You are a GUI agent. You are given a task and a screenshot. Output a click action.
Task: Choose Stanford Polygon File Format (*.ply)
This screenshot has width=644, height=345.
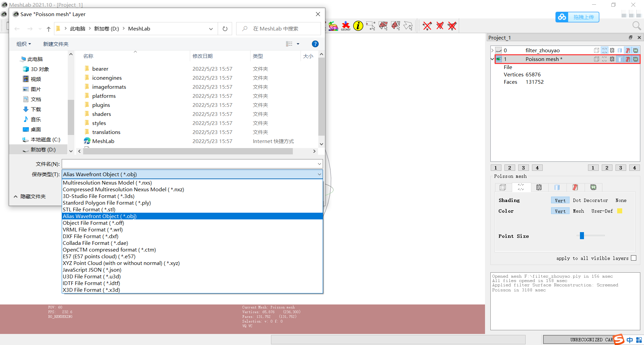[x=193, y=203]
